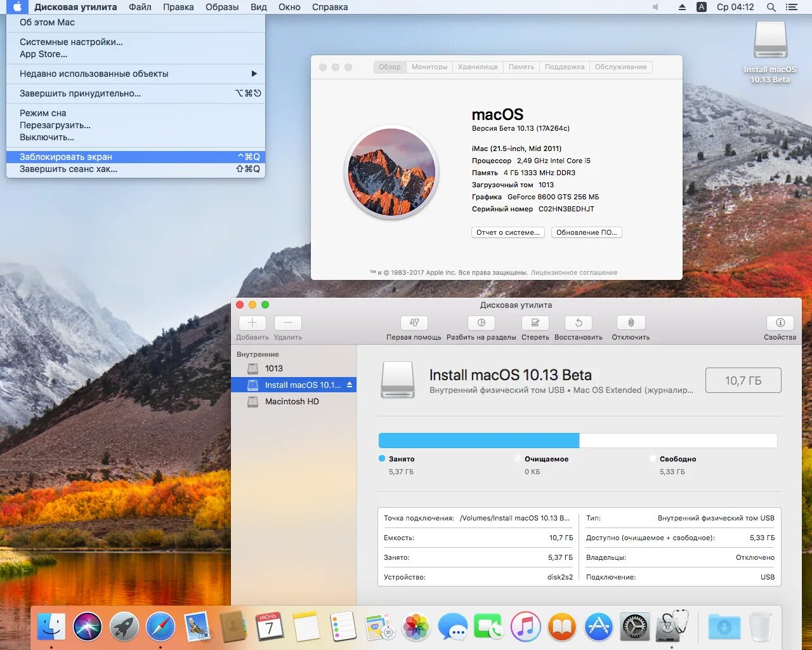The height and width of the screenshot is (650, 812).
Task: Select the Lock Screen menu item
Action: (136, 157)
